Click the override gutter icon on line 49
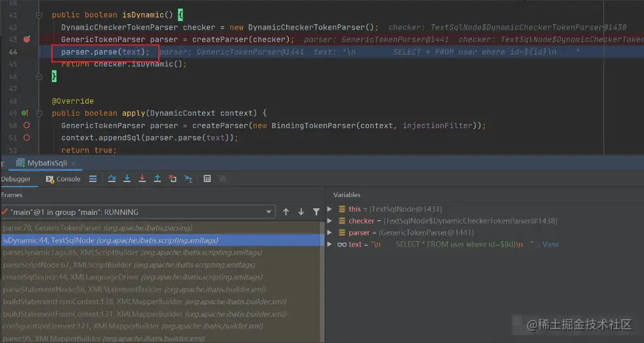Viewport: 644px width, 343px height. pyautogui.click(x=25, y=112)
